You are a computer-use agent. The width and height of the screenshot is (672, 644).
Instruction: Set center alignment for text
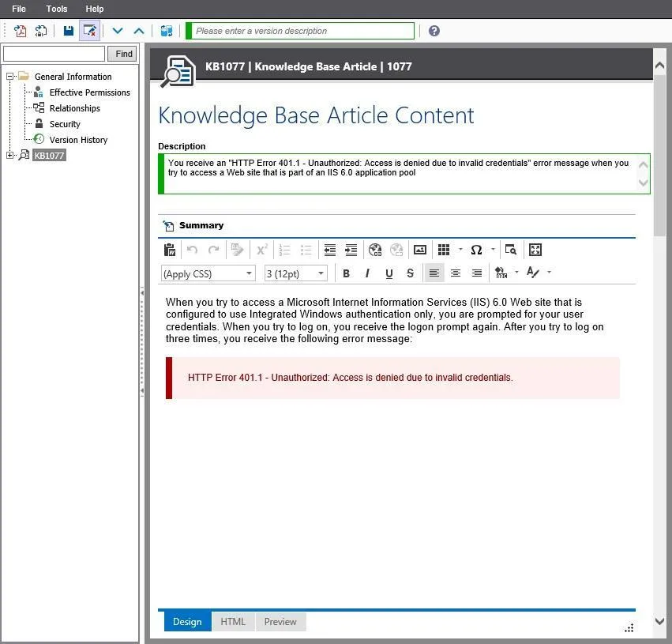pyautogui.click(x=456, y=273)
